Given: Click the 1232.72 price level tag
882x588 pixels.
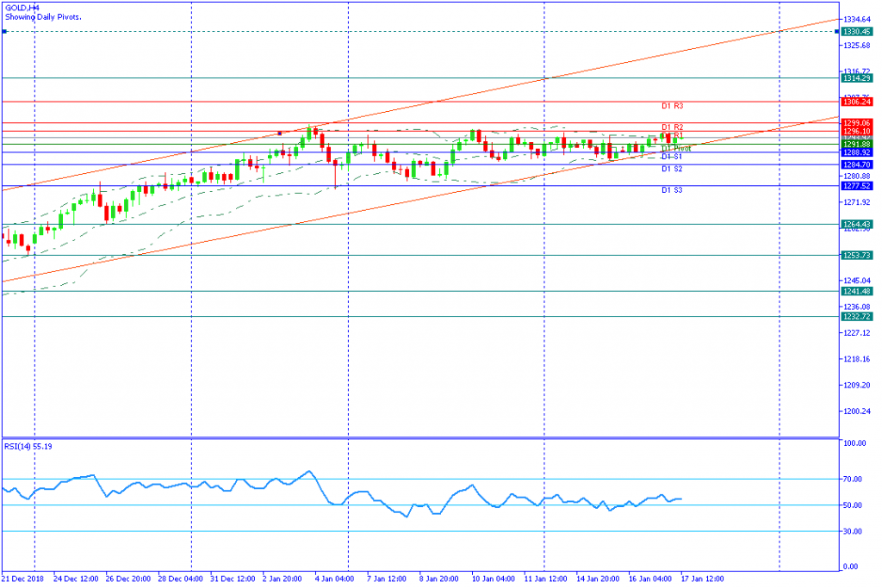Looking at the screenshot, I should [x=857, y=317].
